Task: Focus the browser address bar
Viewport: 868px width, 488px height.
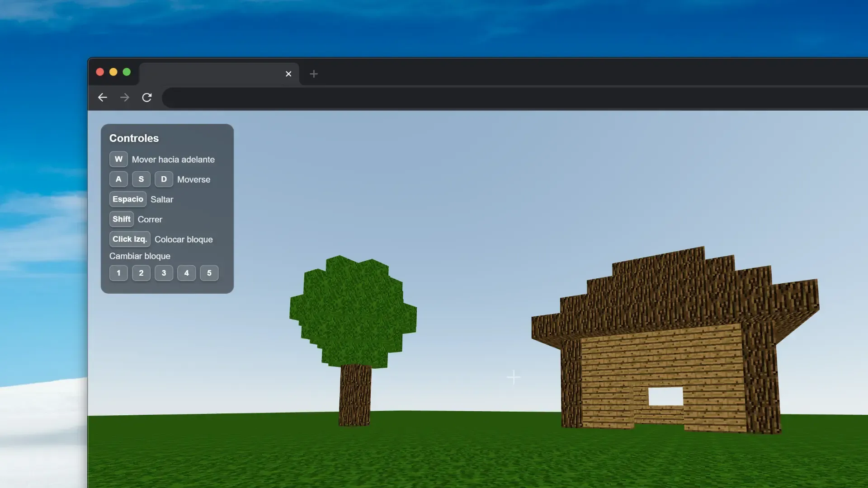Action: [x=515, y=98]
